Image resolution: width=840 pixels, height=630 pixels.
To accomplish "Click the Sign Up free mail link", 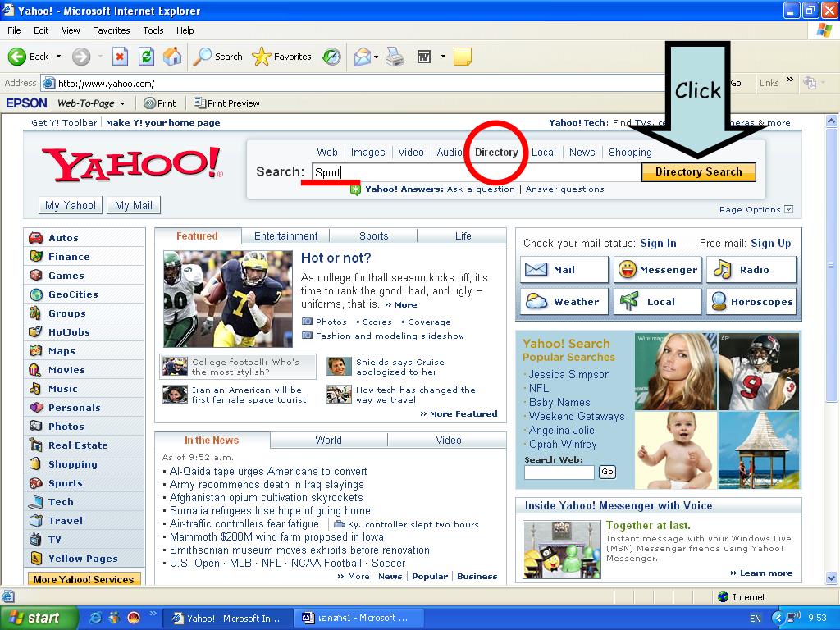I will [x=771, y=243].
